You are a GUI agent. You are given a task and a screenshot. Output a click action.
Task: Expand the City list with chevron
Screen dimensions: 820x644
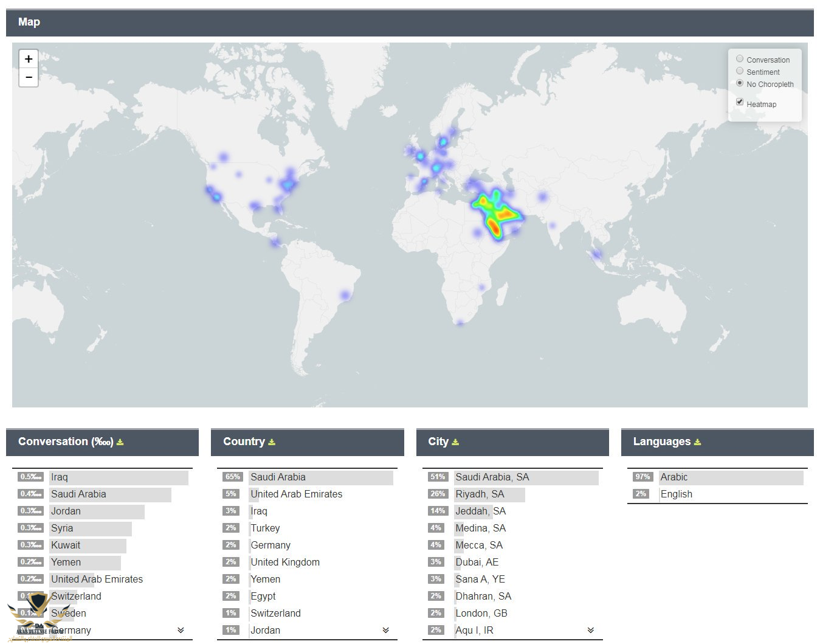590,630
